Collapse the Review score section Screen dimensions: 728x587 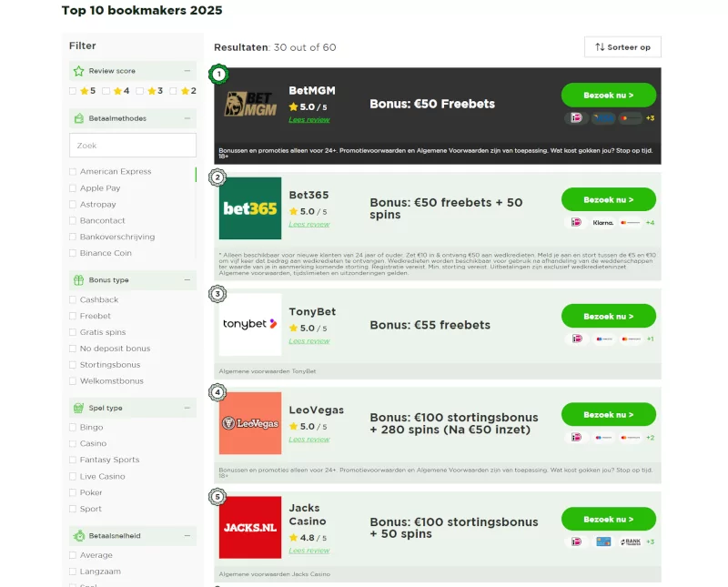point(187,71)
